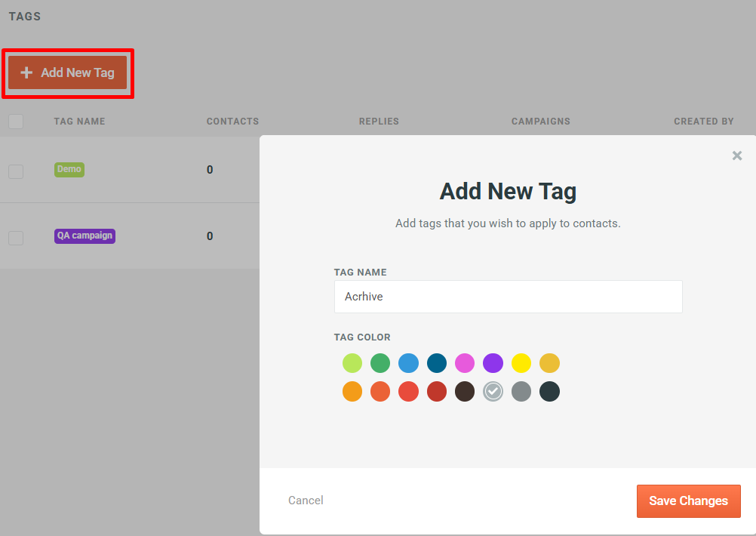This screenshot has width=756, height=536.
Task: Select the yellow tag color
Action: point(521,362)
